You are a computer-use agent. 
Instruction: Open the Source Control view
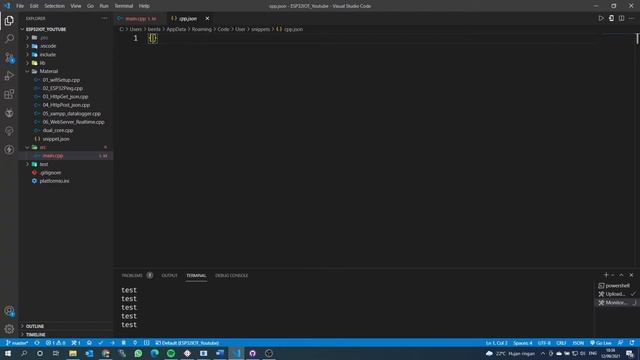tap(9, 58)
